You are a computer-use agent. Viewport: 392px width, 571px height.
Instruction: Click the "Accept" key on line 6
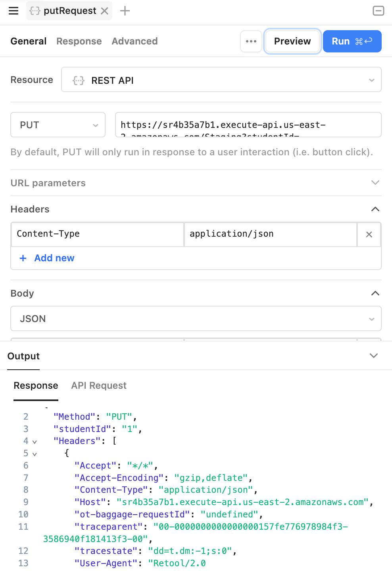[96, 465]
